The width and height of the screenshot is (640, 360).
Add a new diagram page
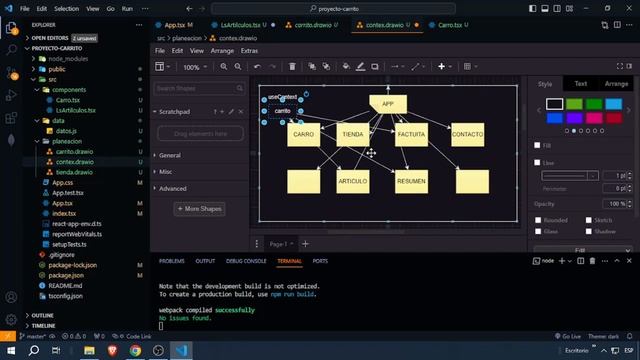[x=305, y=244]
